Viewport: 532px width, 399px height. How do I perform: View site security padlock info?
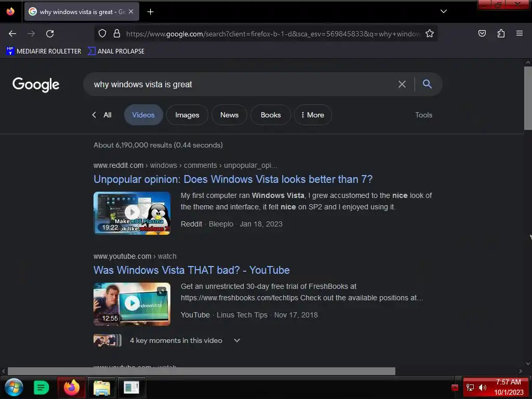click(117, 34)
